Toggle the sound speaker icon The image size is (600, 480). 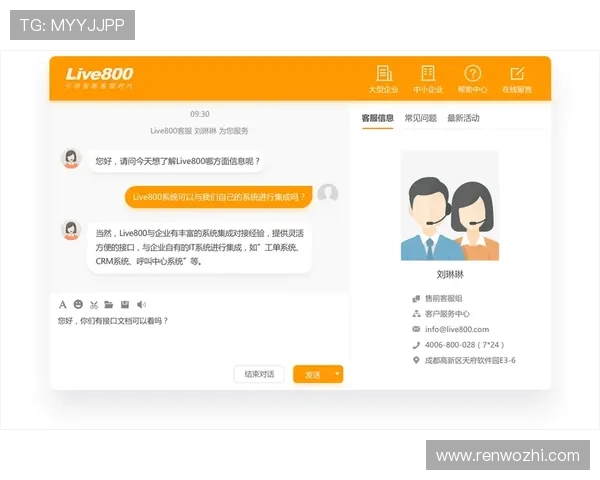(x=141, y=304)
